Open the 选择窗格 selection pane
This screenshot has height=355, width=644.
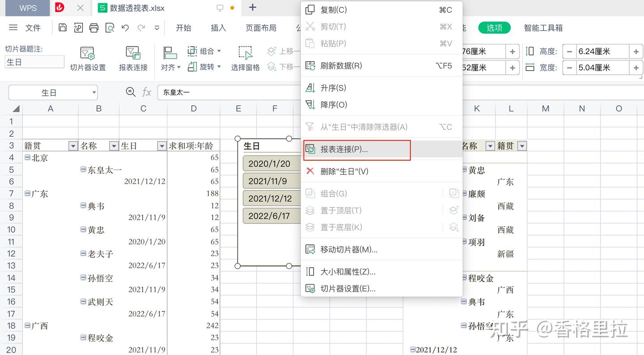coord(245,59)
